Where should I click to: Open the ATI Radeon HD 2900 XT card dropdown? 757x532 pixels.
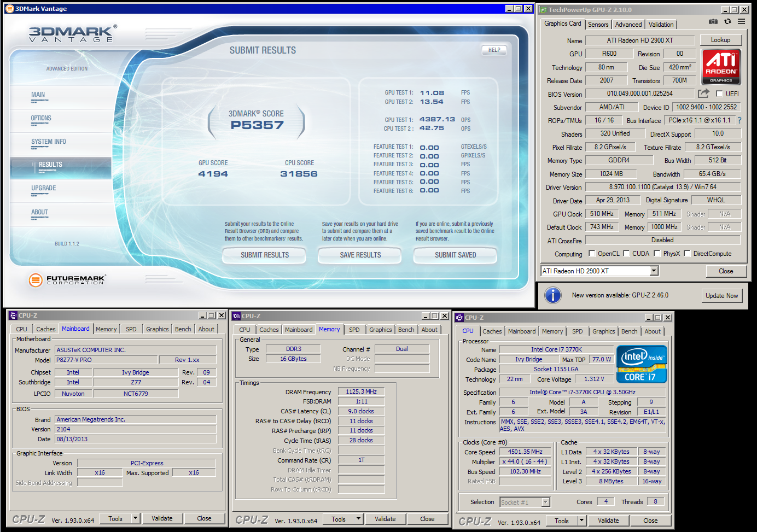tap(654, 271)
